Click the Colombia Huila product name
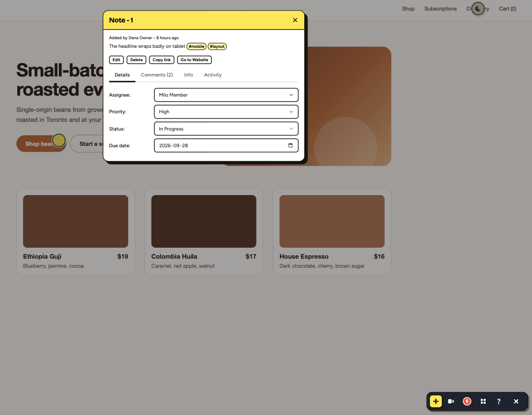The image size is (532, 415). 174,257
